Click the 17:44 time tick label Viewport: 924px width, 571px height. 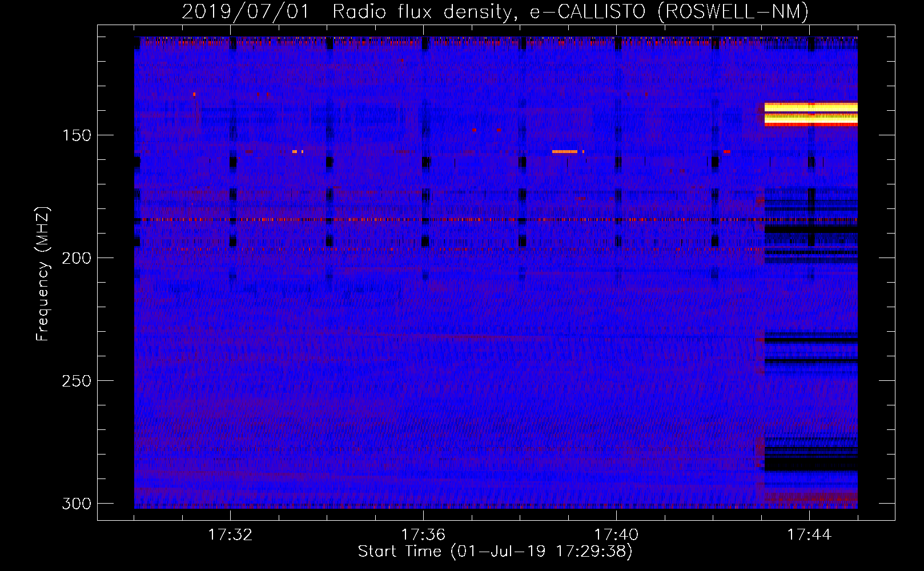tap(809, 534)
